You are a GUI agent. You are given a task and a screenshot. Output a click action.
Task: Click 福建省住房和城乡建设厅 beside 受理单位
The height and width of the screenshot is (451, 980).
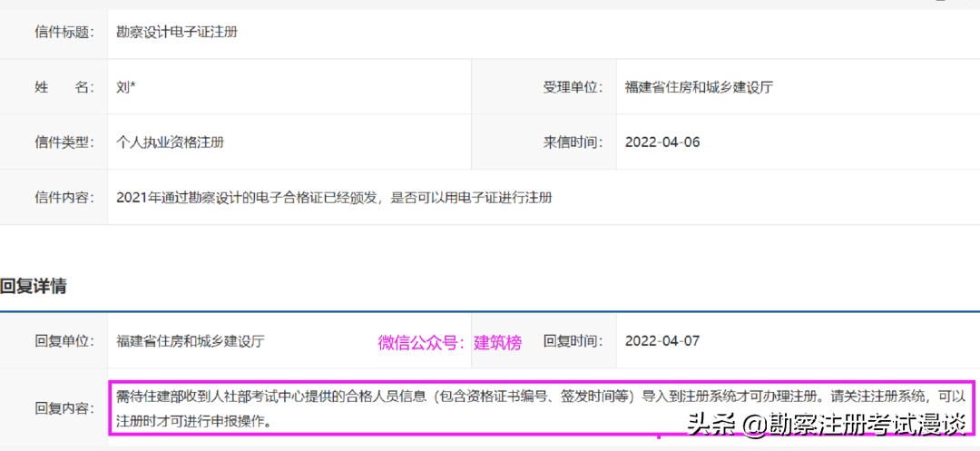pos(699,87)
